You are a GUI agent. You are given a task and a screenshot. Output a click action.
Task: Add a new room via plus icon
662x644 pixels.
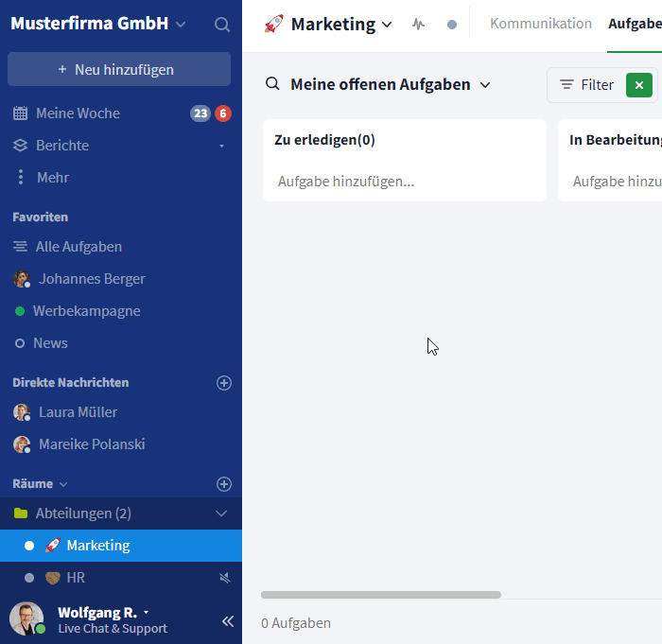click(224, 484)
